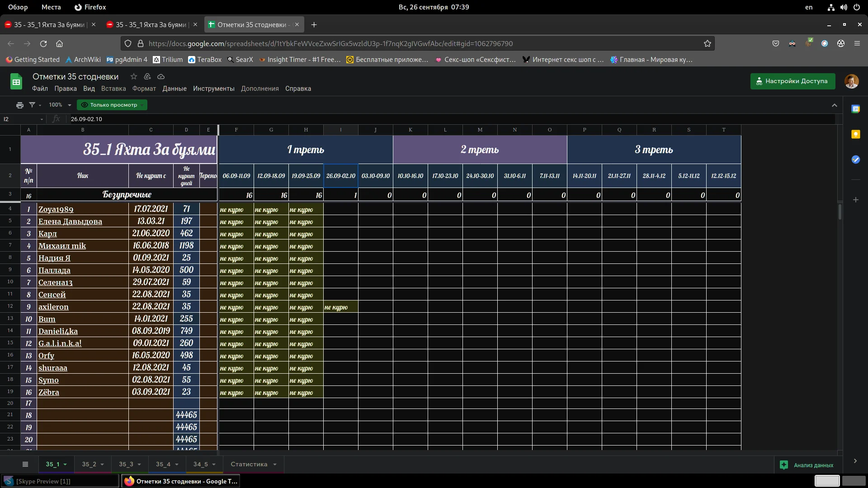Open Tasks side panel icon
This screenshot has width=868, height=488.
(x=855, y=160)
